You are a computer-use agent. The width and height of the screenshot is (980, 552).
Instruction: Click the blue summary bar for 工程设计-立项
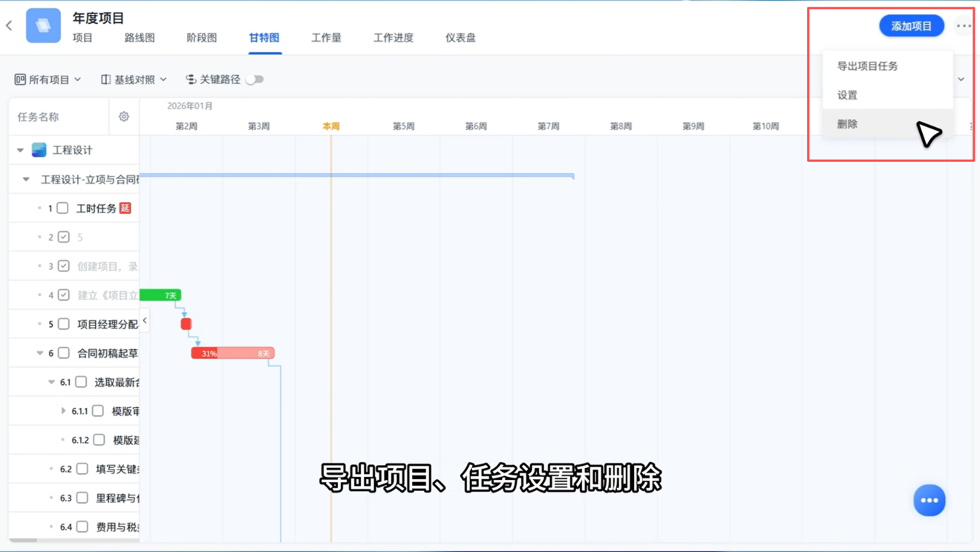(357, 175)
